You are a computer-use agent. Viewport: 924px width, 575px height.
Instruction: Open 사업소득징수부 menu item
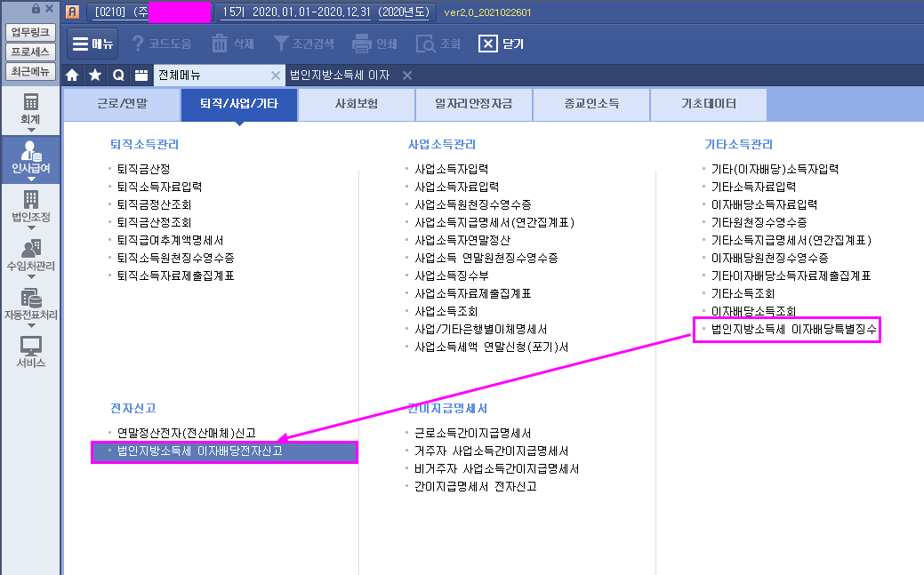452,276
